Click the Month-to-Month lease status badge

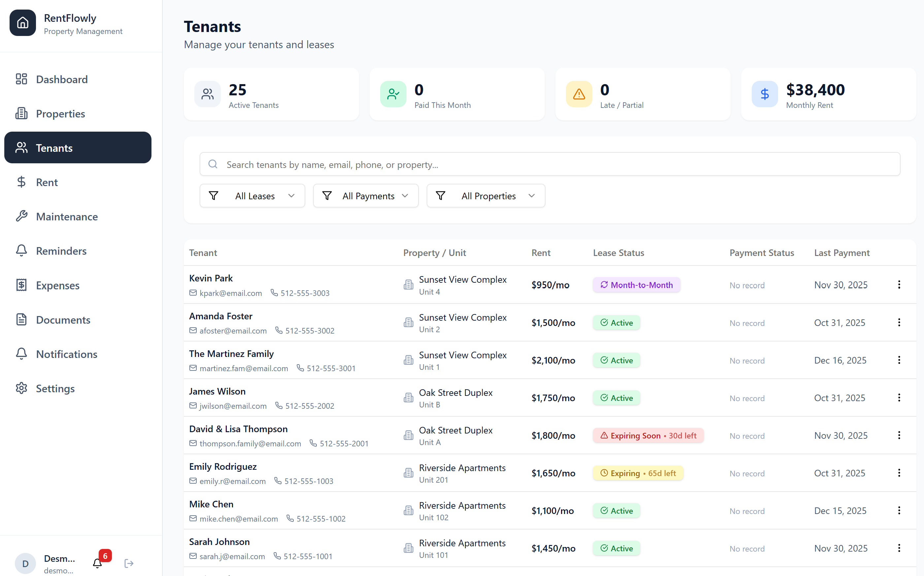click(636, 285)
